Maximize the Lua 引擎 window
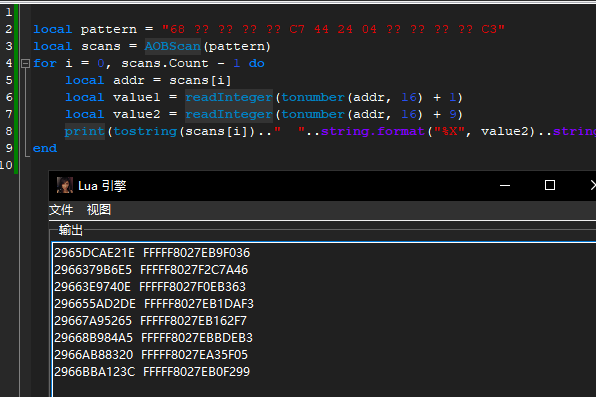The width and height of the screenshot is (596, 397). tap(550, 186)
